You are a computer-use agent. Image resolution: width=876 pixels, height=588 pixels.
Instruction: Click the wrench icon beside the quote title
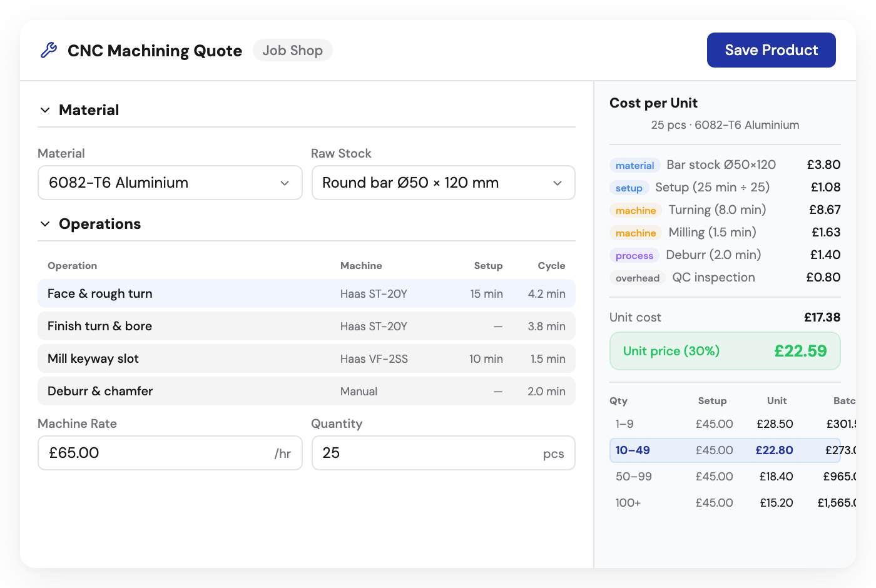pyautogui.click(x=49, y=50)
